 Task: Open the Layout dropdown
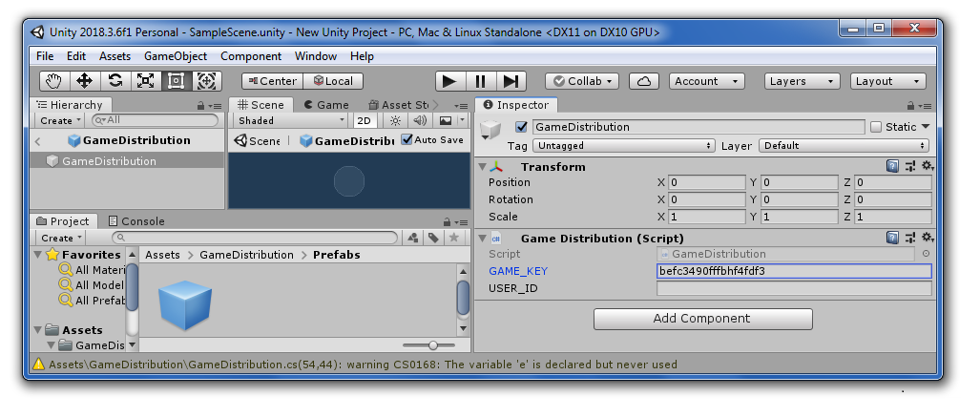[888, 81]
